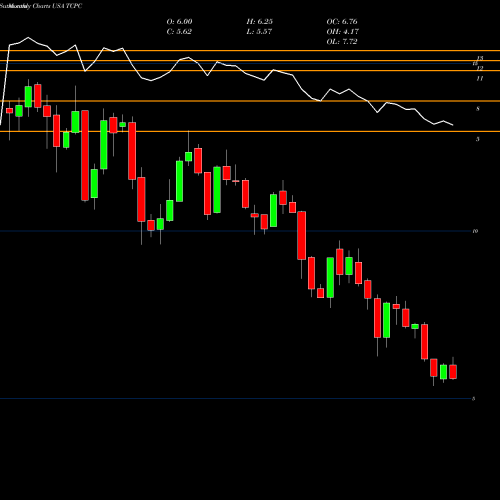Click the '8' axis label
Image resolution: width=500 pixels, height=500 pixels.
click(478, 109)
